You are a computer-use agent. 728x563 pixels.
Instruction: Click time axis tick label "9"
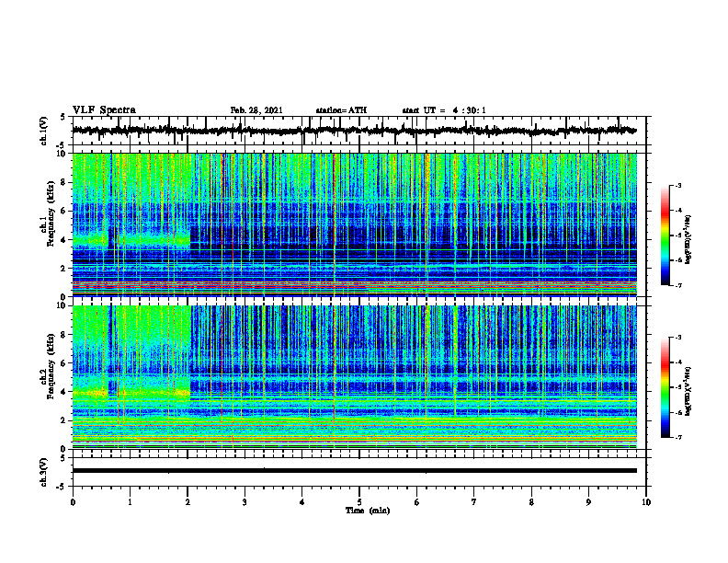[588, 502]
